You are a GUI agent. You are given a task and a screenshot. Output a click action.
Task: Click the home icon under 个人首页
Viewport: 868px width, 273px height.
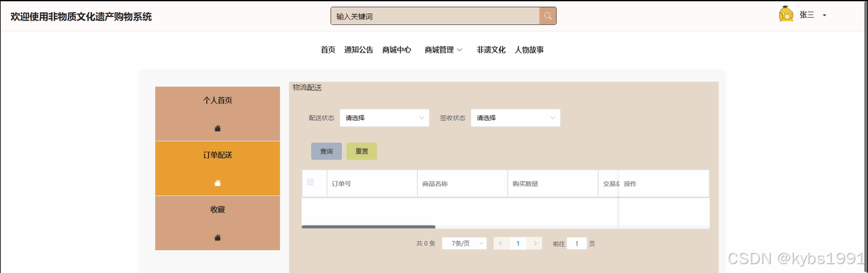click(x=217, y=128)
